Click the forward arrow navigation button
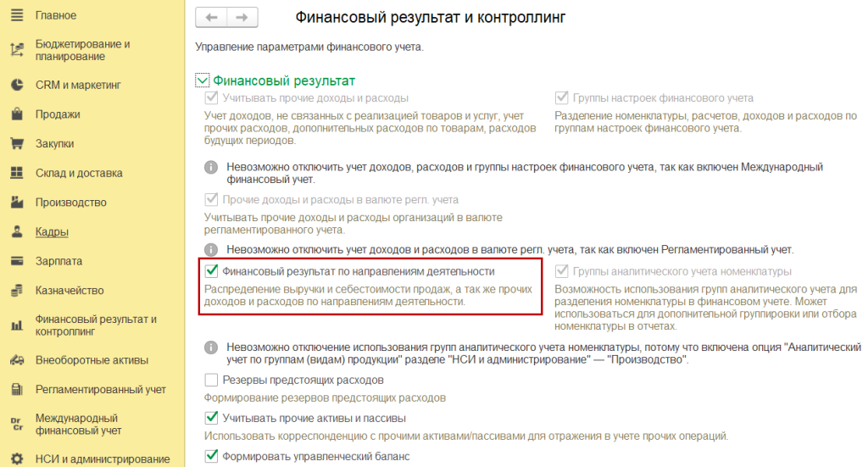 (242, 17)
